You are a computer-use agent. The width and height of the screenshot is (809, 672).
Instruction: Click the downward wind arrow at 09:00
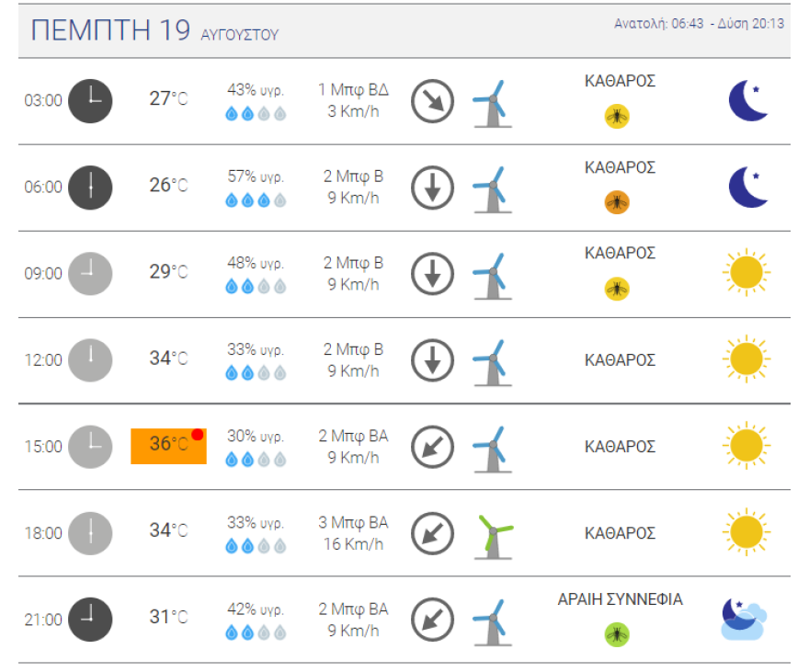(432, 274)
